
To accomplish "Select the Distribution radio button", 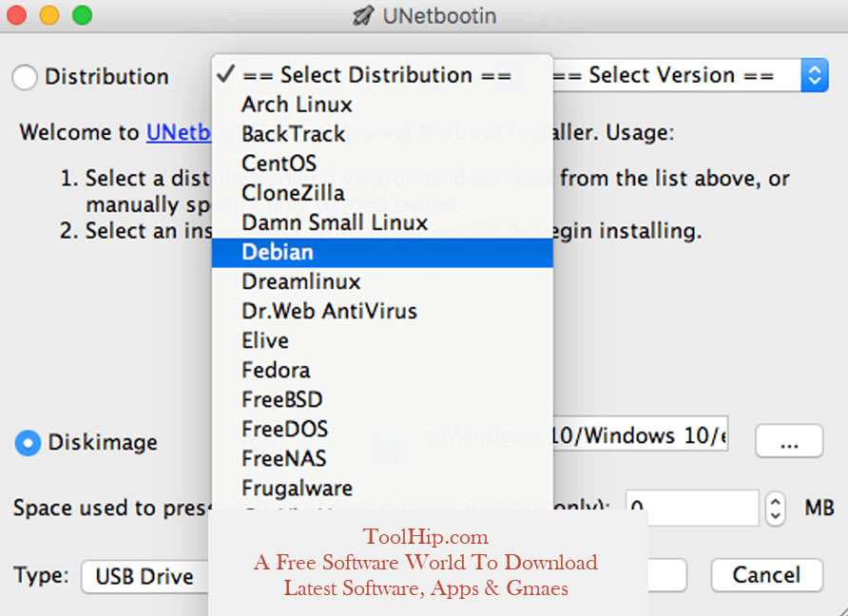I will (x=25, y=77).
